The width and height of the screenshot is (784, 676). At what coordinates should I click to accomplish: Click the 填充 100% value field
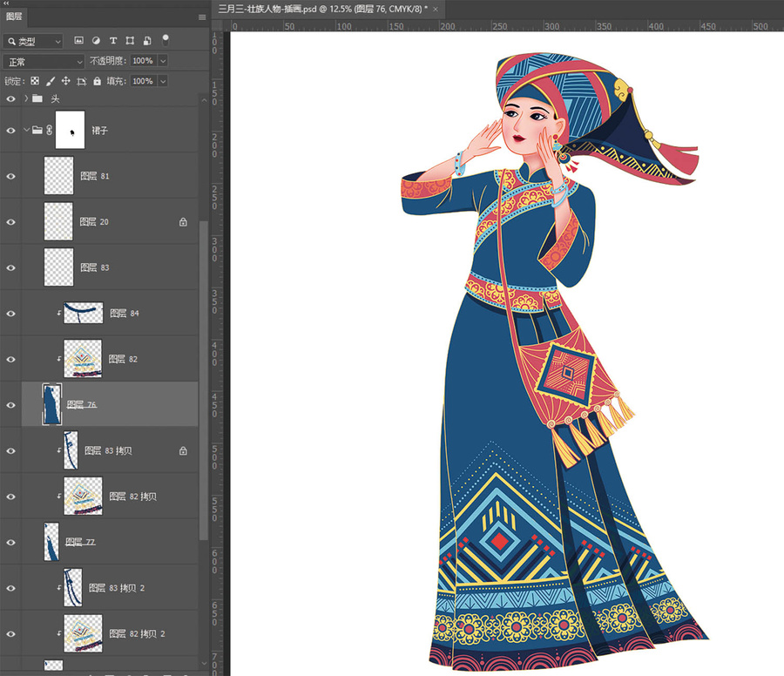click(144, 81)
